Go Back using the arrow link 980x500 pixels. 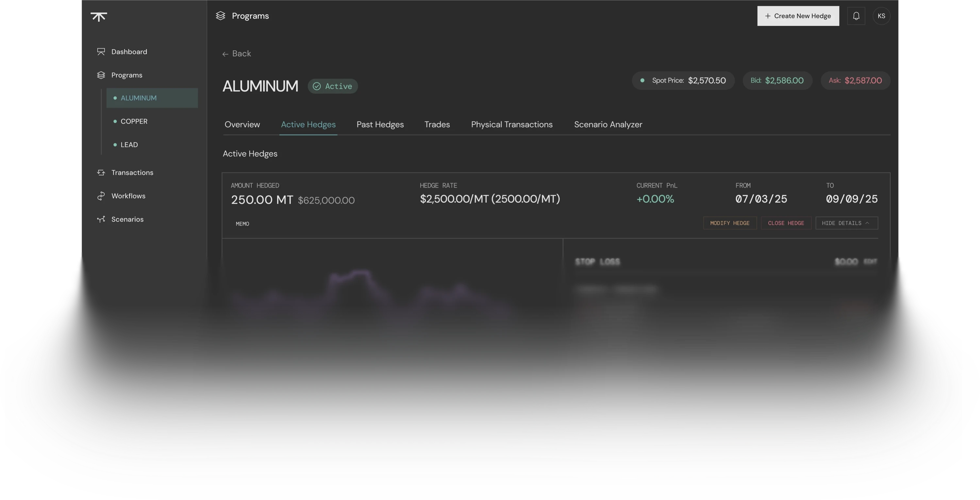(237, 54)
